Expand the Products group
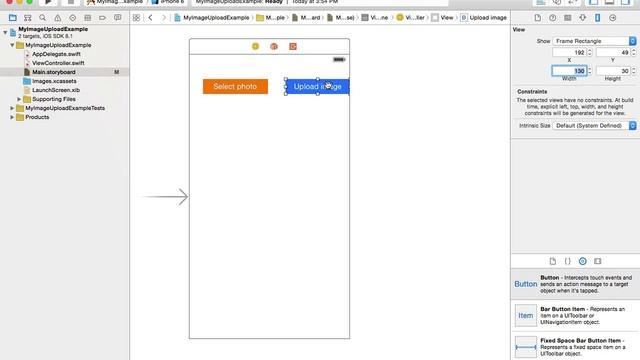 12,117
